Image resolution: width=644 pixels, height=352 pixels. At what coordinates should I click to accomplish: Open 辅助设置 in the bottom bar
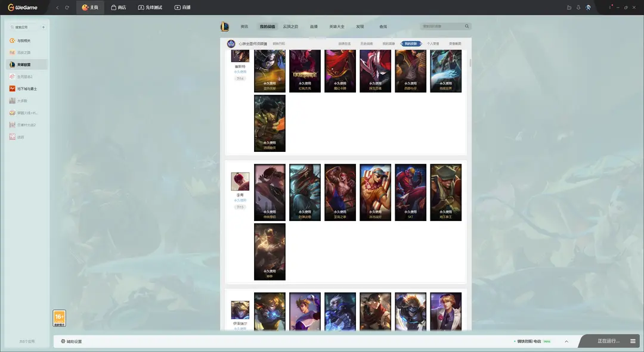click(71, 341)
